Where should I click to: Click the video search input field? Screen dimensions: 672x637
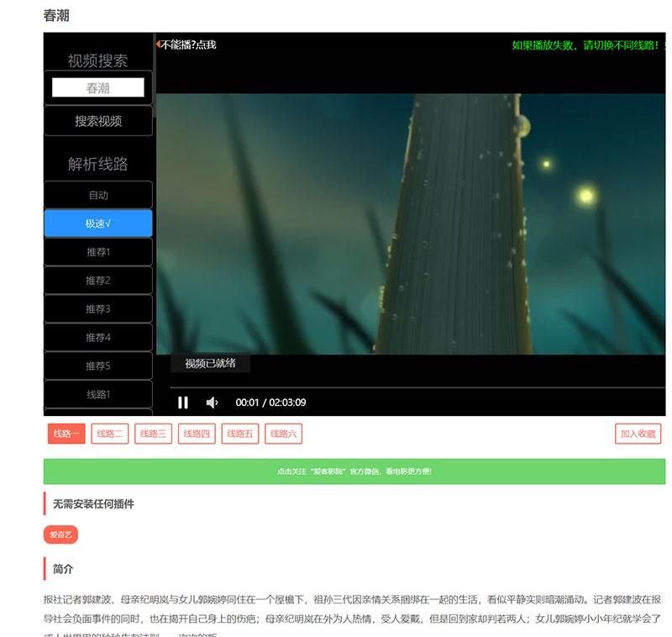coord(98,88)
